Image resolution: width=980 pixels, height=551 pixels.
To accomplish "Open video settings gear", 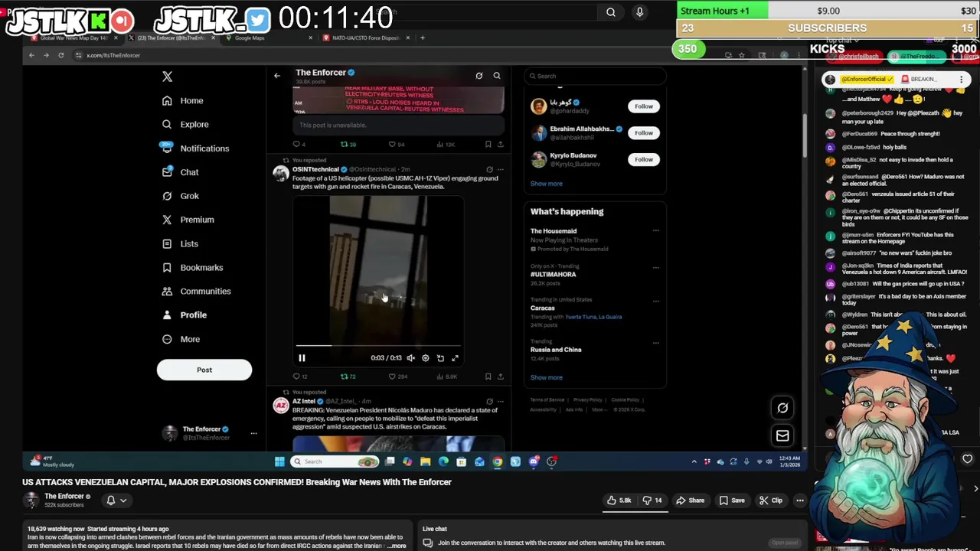I will [426, 358].
